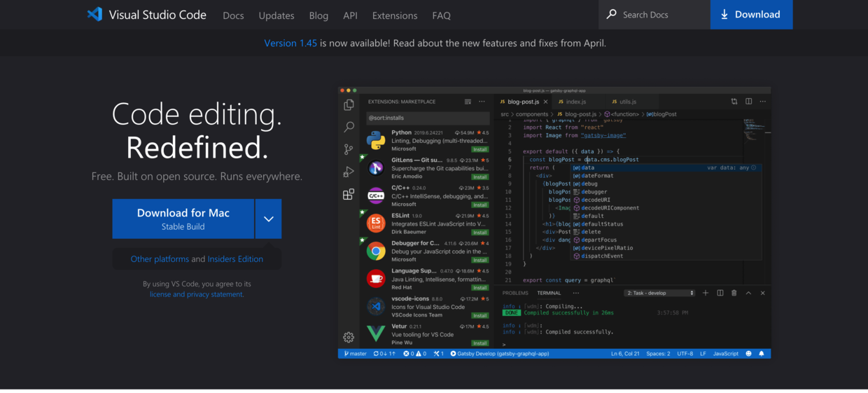The image size is (868, 393).
Task: Click Download for Mac Stable Build
Action: (x=183, y=219)
